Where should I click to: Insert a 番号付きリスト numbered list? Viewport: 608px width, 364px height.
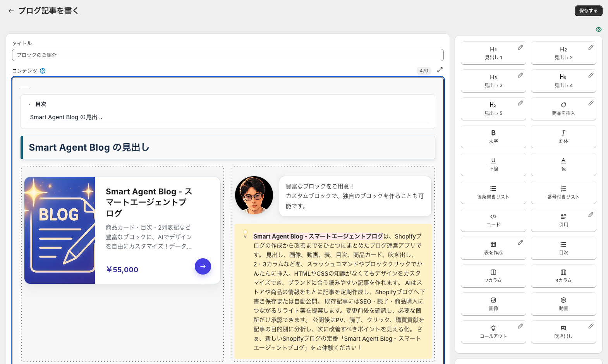point(563,192)
